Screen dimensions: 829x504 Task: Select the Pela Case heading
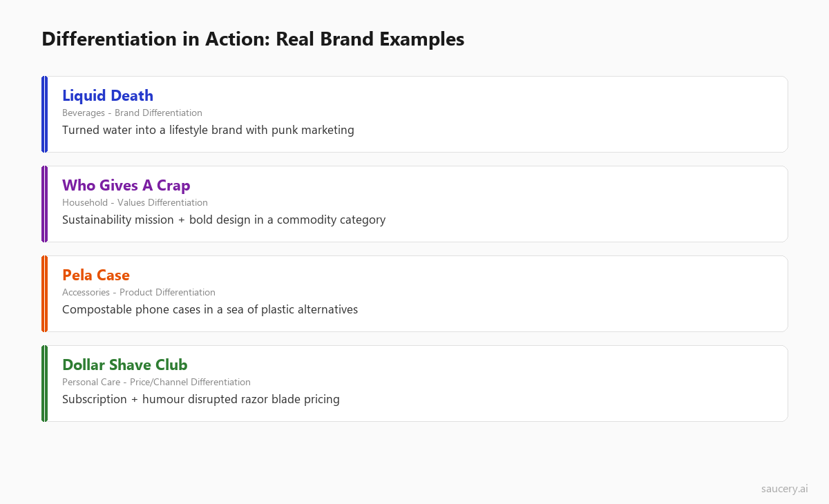pos(96,275)
